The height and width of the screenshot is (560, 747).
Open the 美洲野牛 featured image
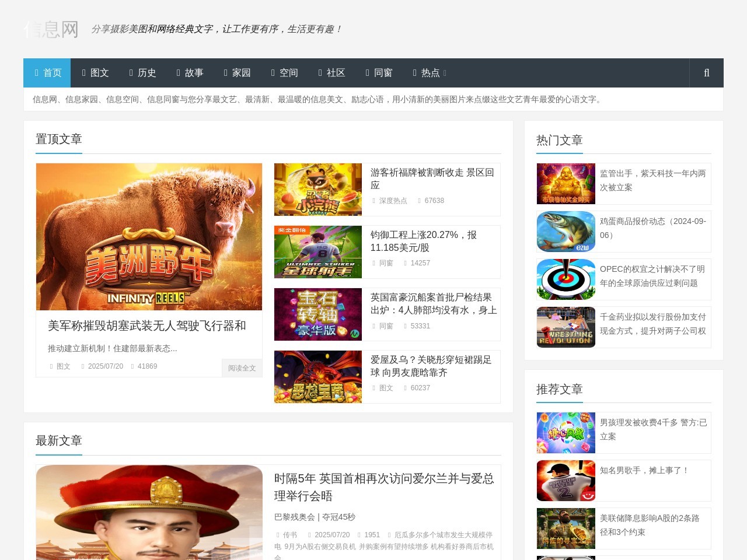(x=149, y=237)
